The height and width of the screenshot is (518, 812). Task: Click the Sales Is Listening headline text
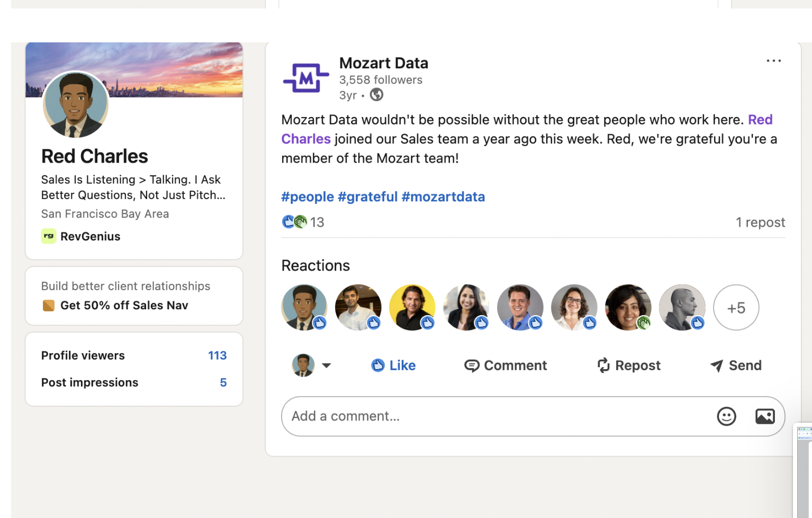tap(133, 187)
